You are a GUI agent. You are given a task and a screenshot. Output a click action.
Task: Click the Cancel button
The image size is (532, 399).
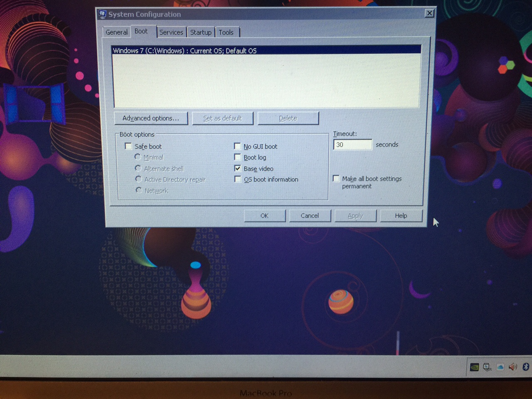point(310,215)
